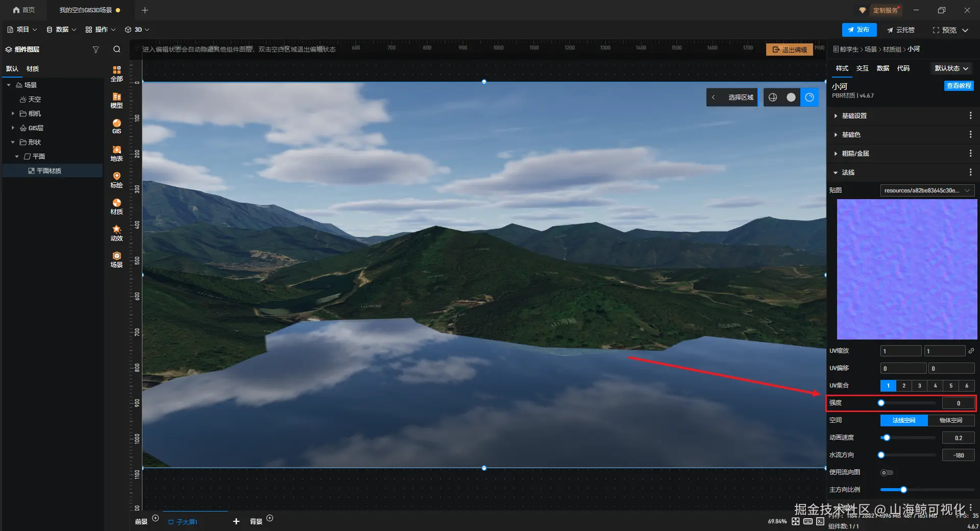Toggle the 使用流向图 switch
980x531 pixels.
(887, 472)
